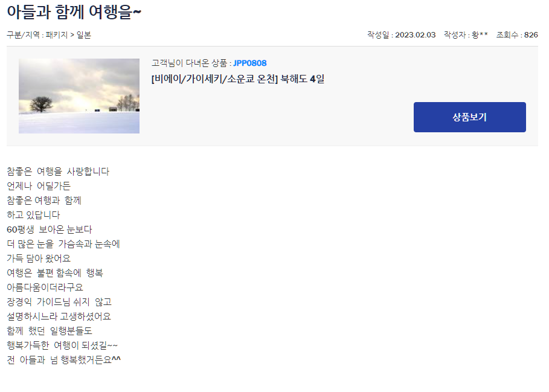Image resolution: width=549 pixels, height=392 pixels.
Task: Click the 작성자 황** author name
Action: pos(466,34)
